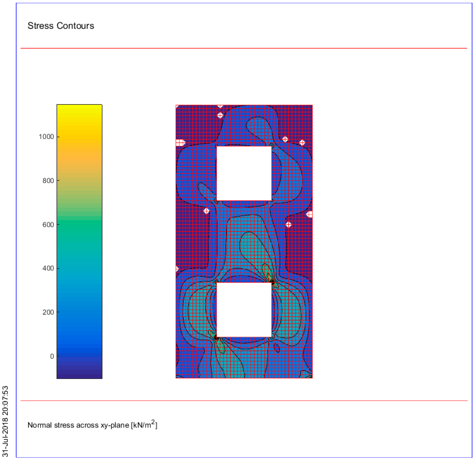Click white marker on mesh right edge
Screen dimensions: 476x462
point(310,214)
